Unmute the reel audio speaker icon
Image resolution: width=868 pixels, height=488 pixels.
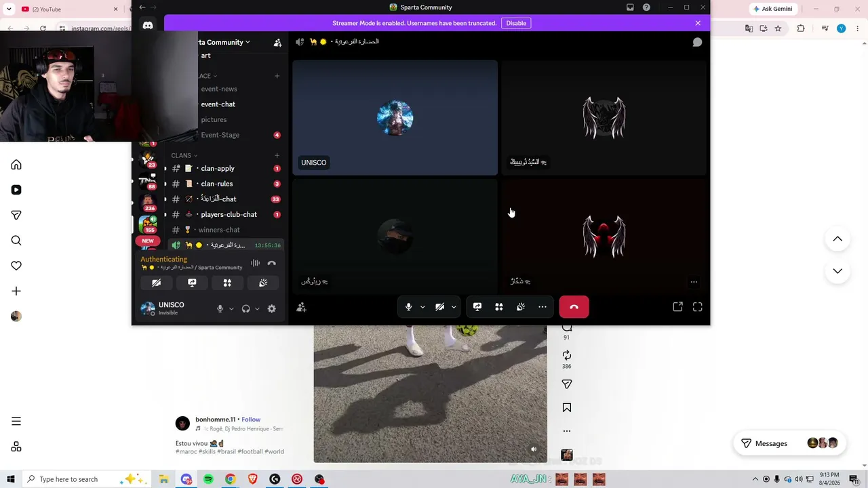click(x=534, y=449)
